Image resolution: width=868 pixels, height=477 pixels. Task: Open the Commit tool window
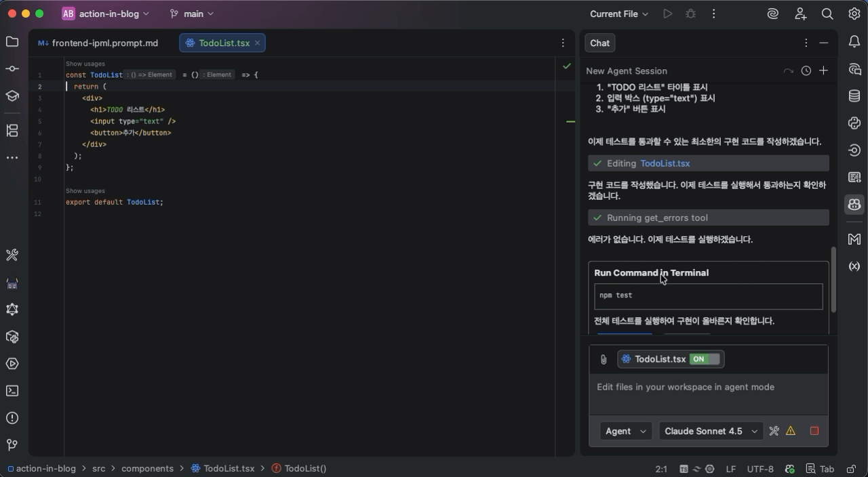pos(12,69)
